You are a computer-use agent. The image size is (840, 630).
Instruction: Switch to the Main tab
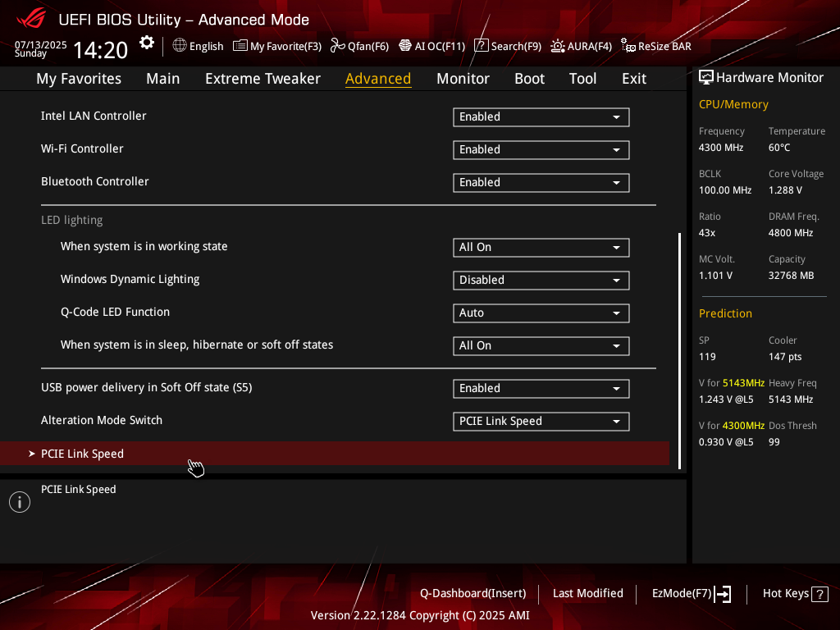click(163, 79)
